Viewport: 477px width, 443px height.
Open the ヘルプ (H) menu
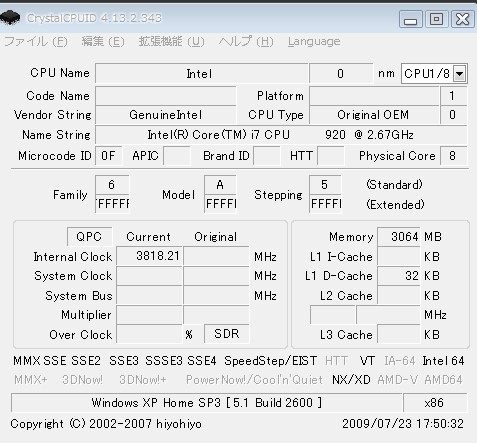[x=246, y=42]
